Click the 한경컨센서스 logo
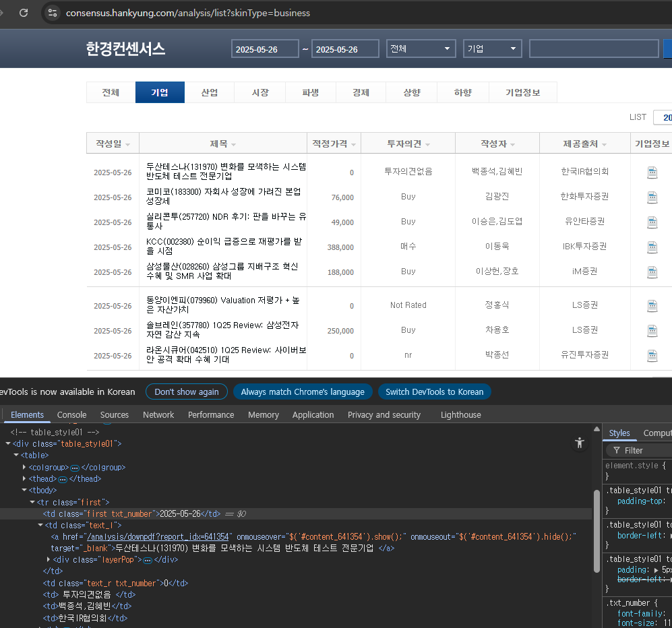 (125, 49)
